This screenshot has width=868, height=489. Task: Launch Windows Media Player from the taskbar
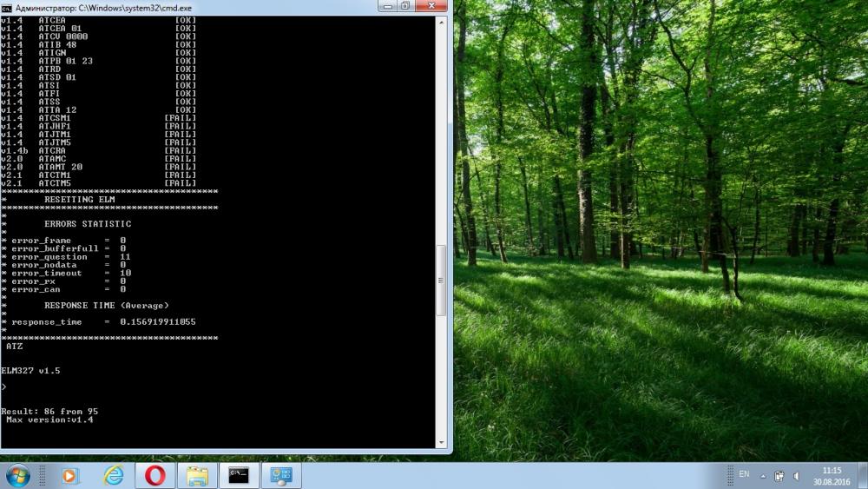[x=69, y=476]
